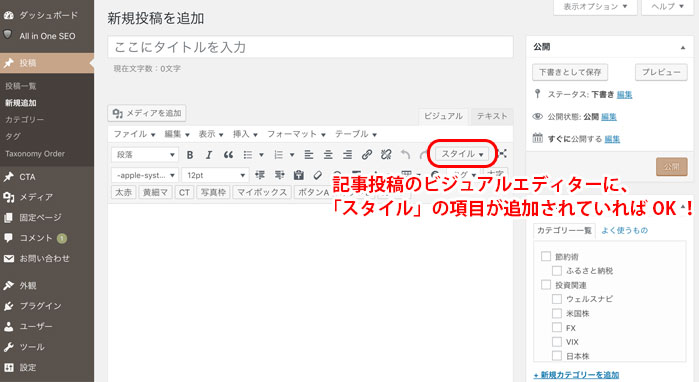Screen dimensions: 699x382
Task: Toggle bold formatting in the editor toolbar
Action: [190, 155]
